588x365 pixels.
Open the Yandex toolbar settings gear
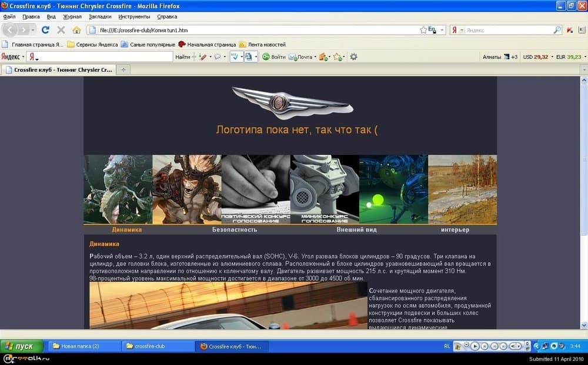tap(353, 57)
